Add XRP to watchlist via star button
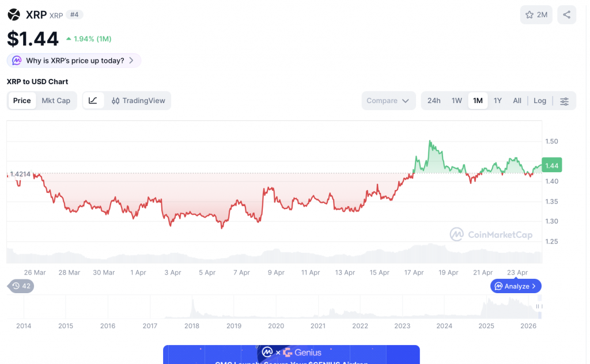The width and height of the screenshot is (590, 364). click(x=536, y=14)
